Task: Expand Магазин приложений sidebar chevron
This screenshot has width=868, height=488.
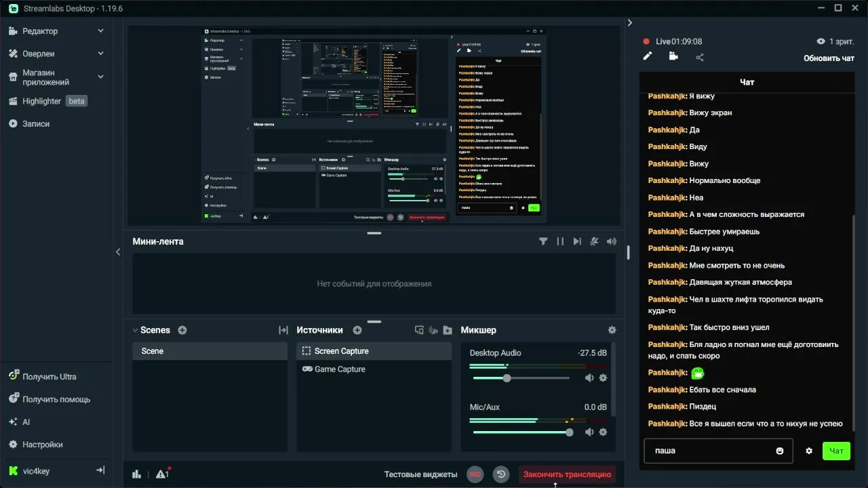Action: (x=100, y=77)
